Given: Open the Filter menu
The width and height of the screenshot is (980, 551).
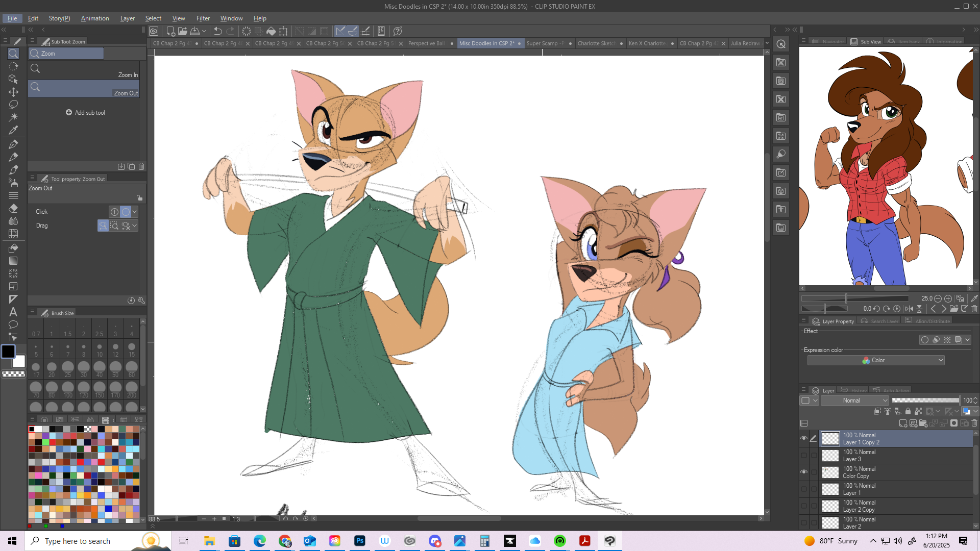Looking at the screenshot, I should point(203,18).
